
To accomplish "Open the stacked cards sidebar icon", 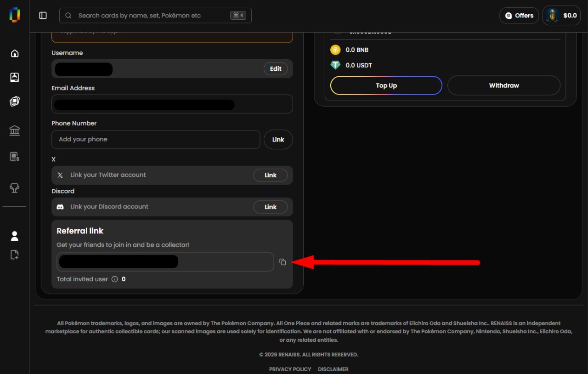I will (x=15, y=102).
